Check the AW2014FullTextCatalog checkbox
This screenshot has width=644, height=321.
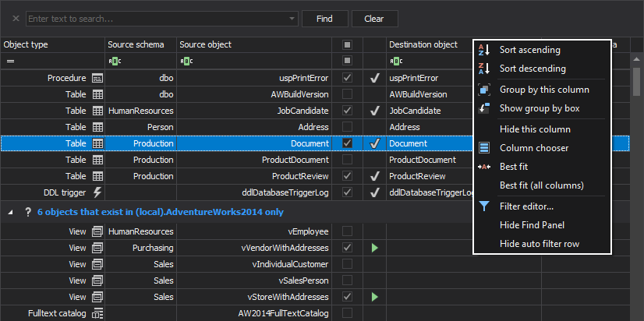tap(348, 314)
